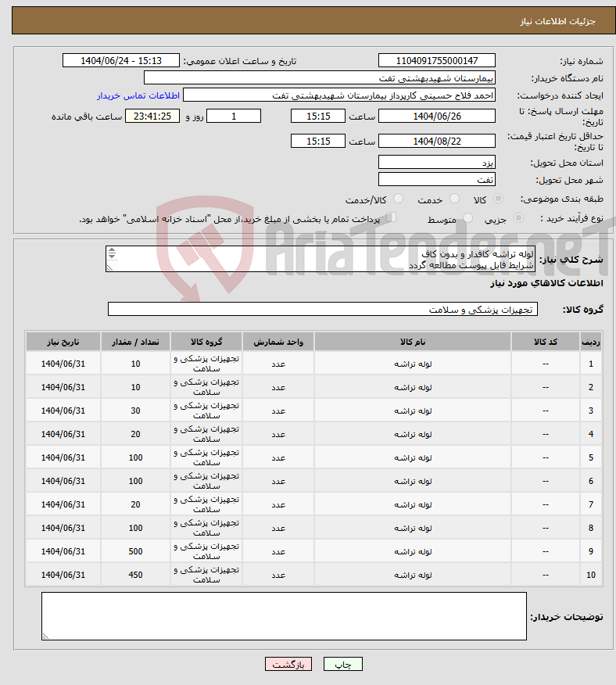Screen dimensions: 616x685
Task: Click quantity 450 in row 10
Action: (135, 575)
